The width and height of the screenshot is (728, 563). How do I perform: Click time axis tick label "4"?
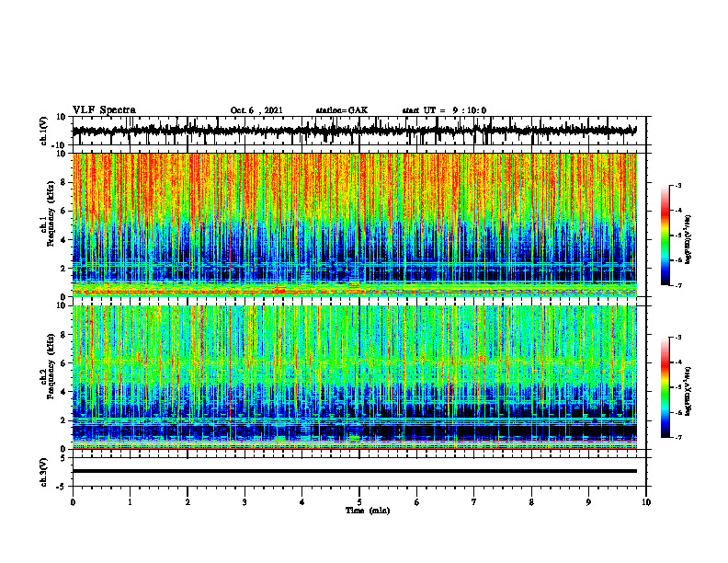coord(302,502)
